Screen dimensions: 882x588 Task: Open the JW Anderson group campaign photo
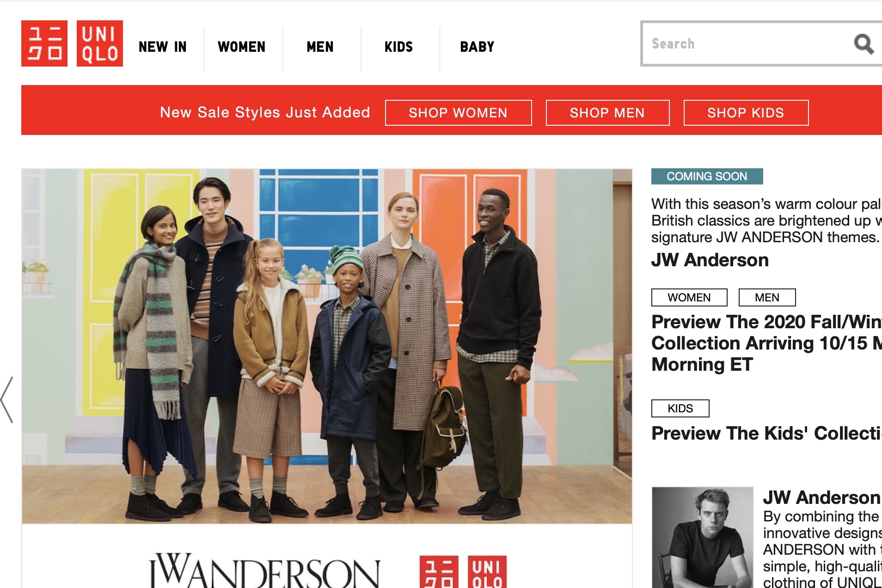coord(327,346)
